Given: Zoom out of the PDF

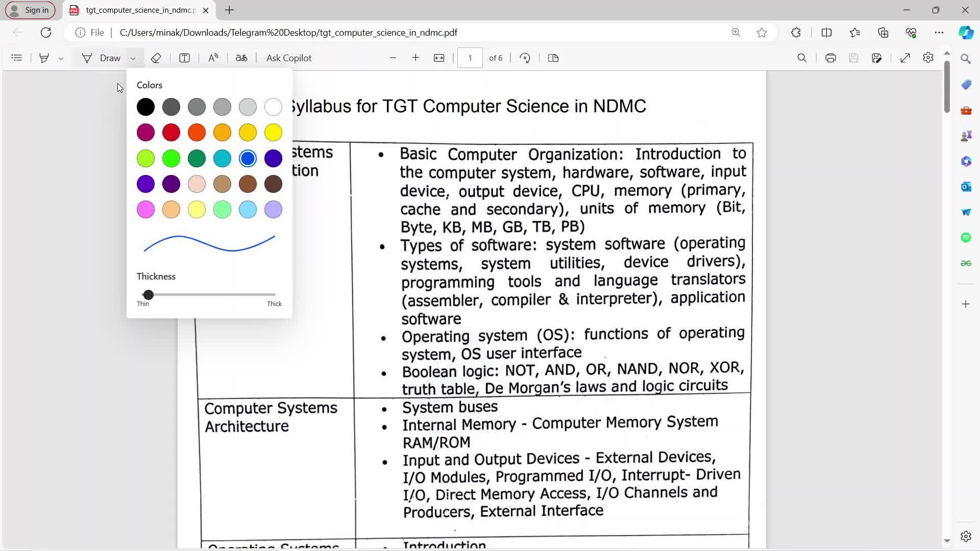Looking at the screenshot, I should click(393, 58).
